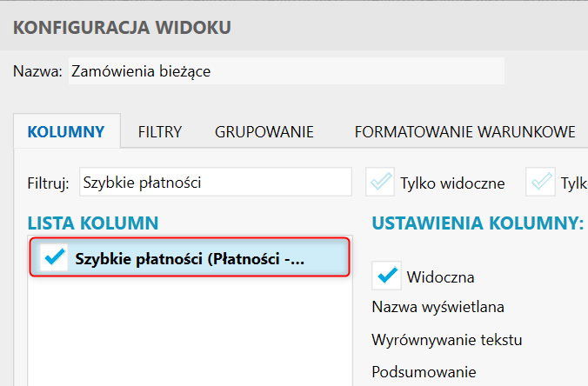This screenshot has height=386, width=588.
Task: Click the LISTA KOLUMN header
Action: pos(93,223)
